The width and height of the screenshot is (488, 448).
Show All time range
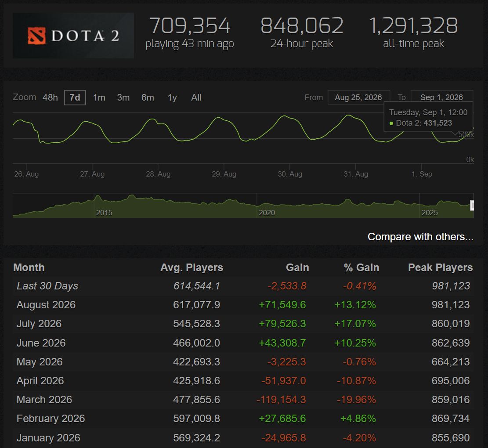pyautogui.click(x=196, y=98)
